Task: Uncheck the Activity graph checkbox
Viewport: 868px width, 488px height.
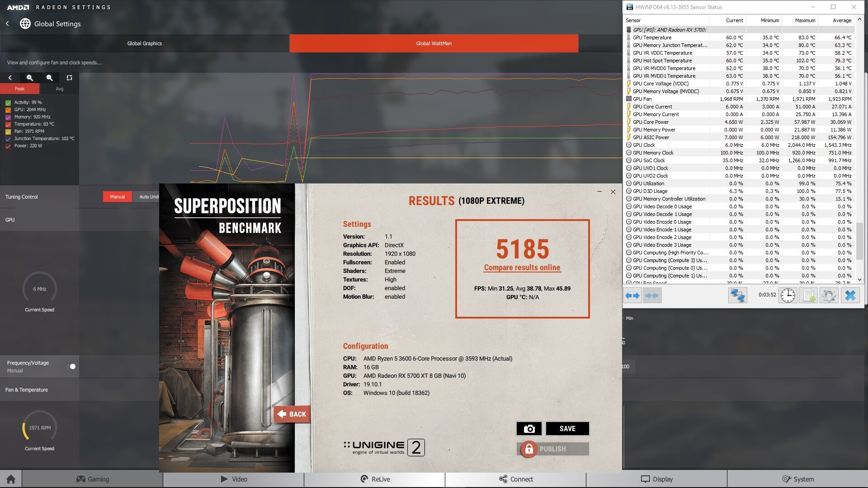Action: [8, 103]
